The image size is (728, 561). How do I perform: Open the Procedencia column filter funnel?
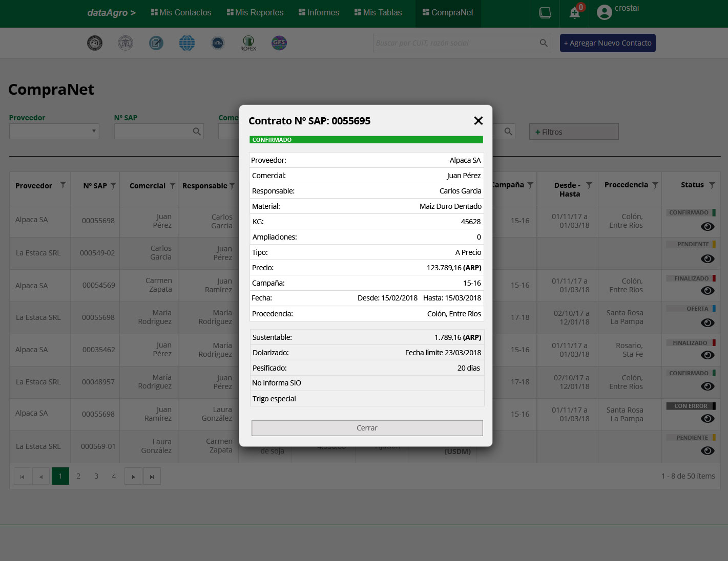pyautogui.click(x=655, y=185)
